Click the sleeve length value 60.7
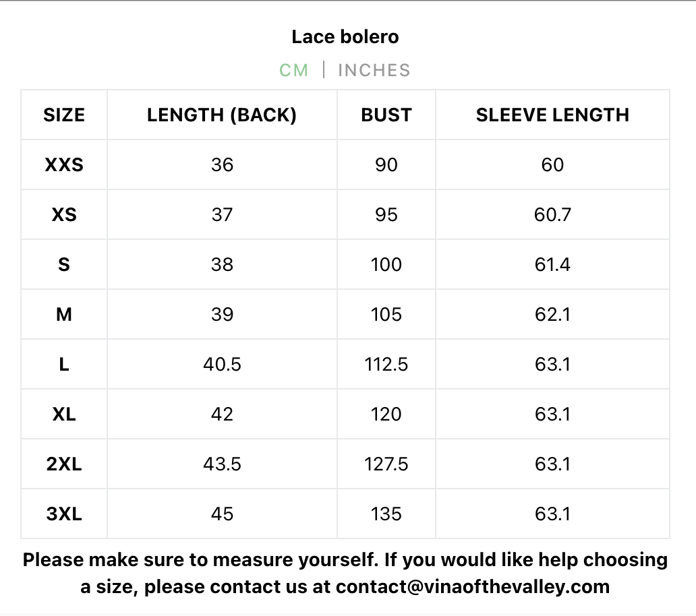 552,215
